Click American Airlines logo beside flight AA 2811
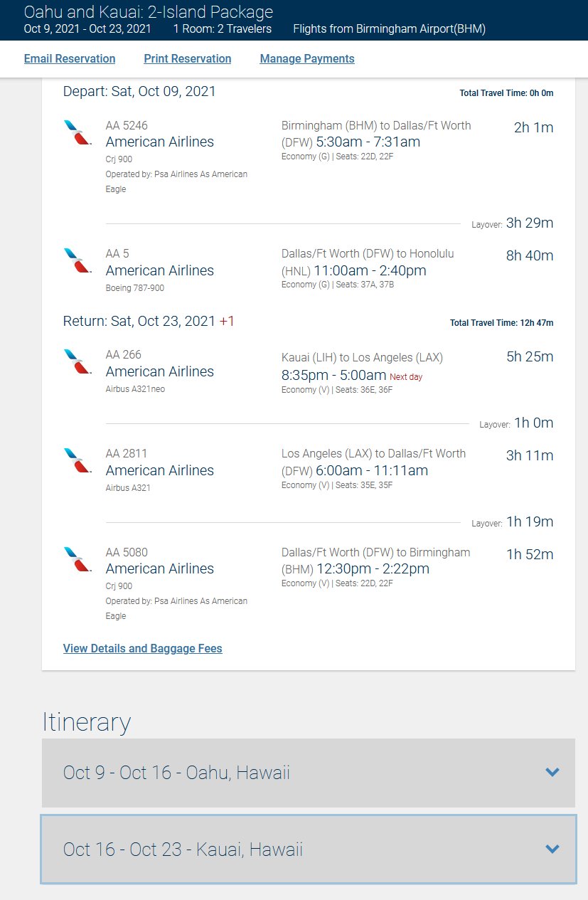 tap(77, 460)
